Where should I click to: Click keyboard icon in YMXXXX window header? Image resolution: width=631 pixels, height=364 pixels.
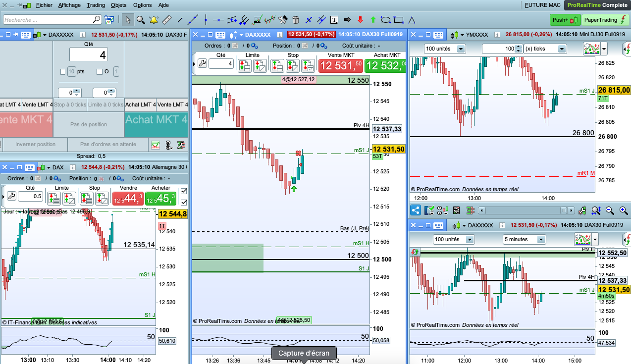click(x=437, y=35)
